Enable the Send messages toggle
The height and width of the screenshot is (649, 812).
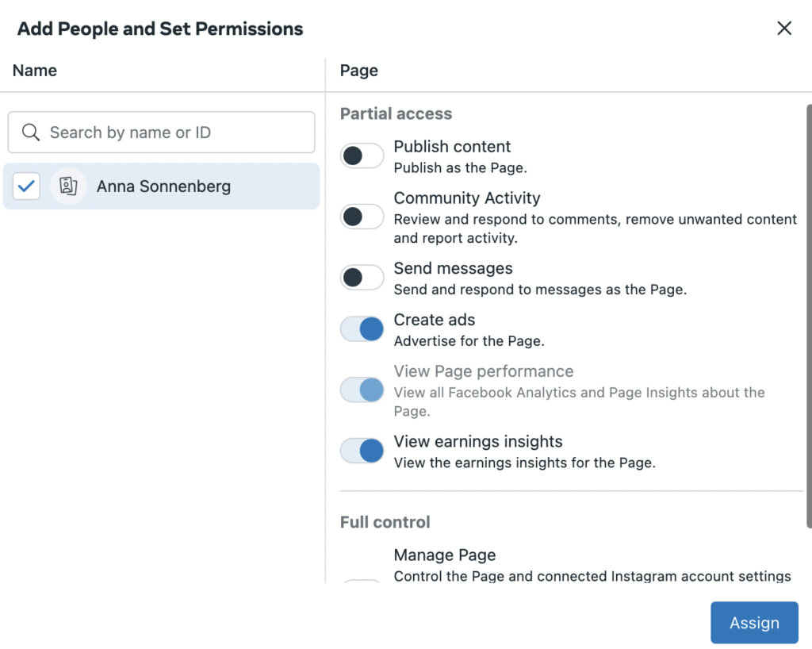[362, 277]
